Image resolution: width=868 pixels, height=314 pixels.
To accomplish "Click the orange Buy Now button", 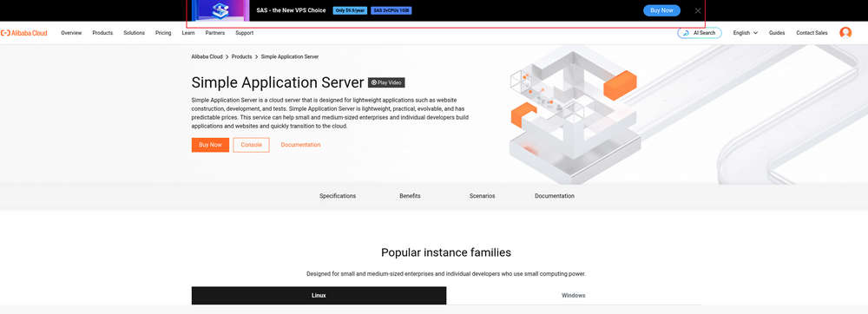I will [x=210, y=145].
